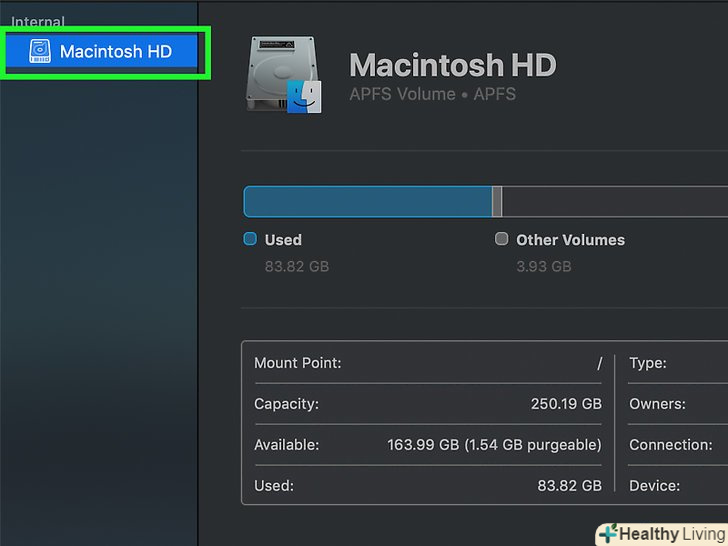728x546 pixels.
Task: Click the Type label in info table
Action: tap(647, 363)
